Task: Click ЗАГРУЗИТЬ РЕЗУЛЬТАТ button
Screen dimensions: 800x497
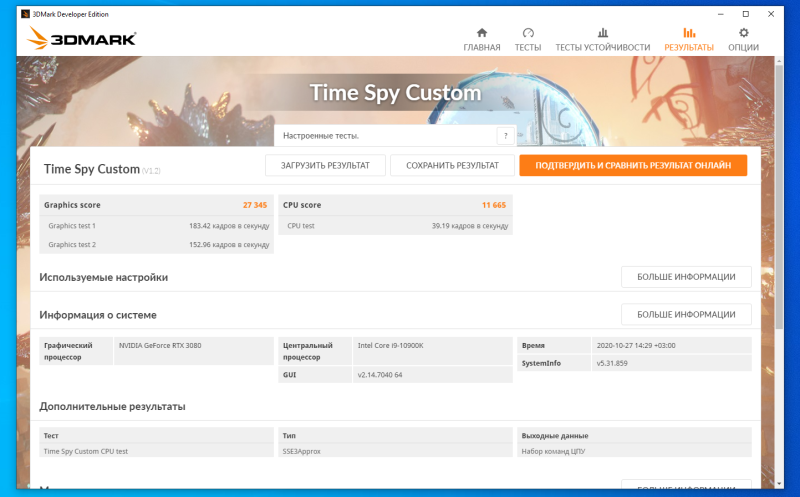Action: [x=325, y=165]
